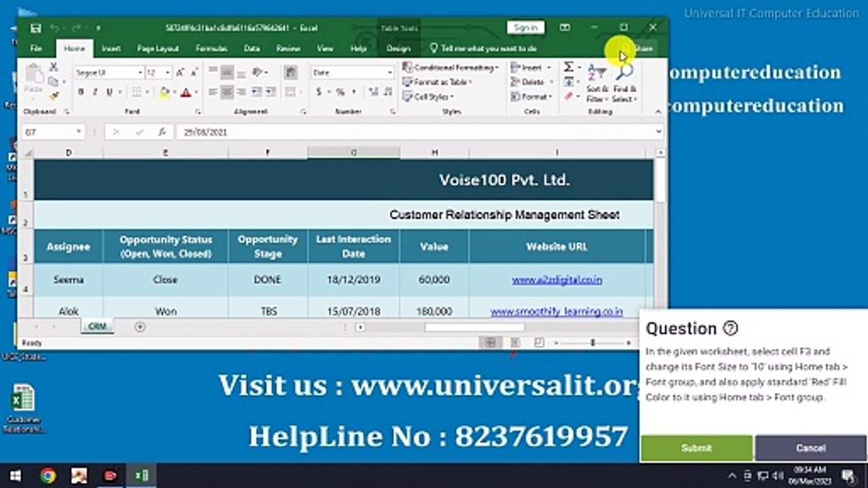
Task: Add a new sheet with plus icon
Action: point(140,327)
